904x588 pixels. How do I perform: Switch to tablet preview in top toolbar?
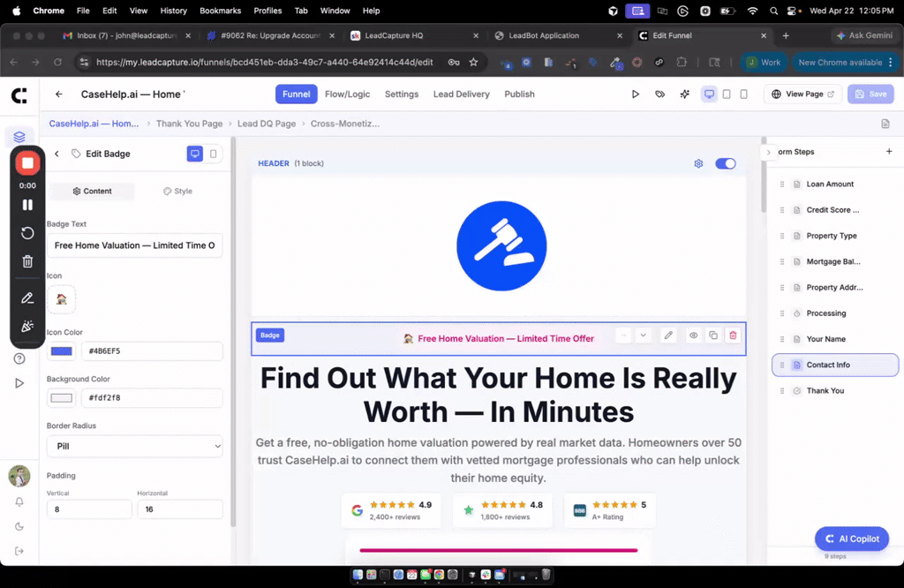click(x=727, y=94)
